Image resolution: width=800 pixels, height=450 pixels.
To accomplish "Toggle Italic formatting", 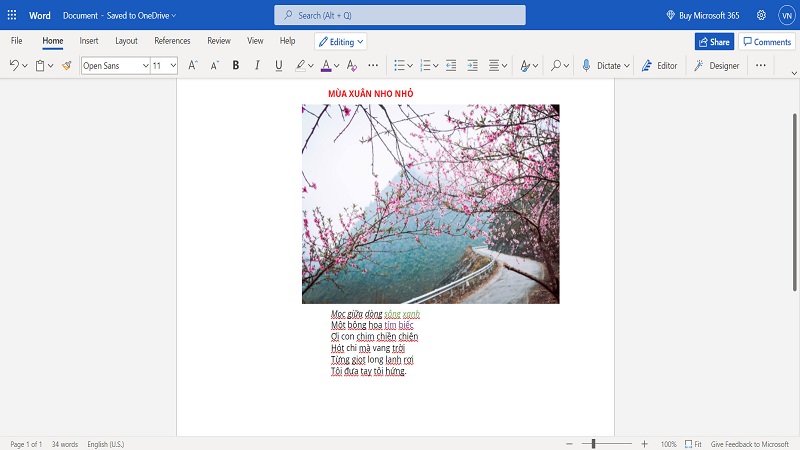I will click(x=257, y=65).
